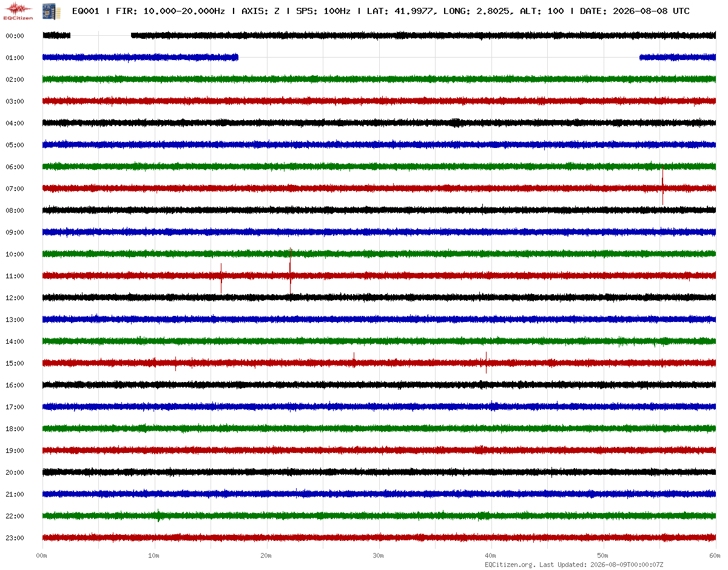The image size is (728, 570).
Task: Click the short black 00:00 trace segment at start
Action: click(56, 36)
